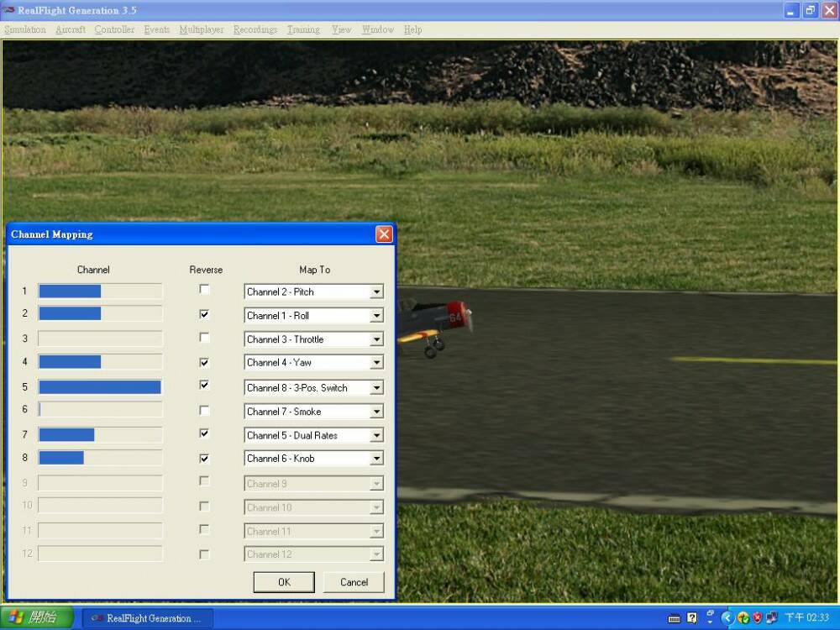Open the Multiplayer menu
The image size is (840, 630).
pyautogui.click(x=202, y=29)
